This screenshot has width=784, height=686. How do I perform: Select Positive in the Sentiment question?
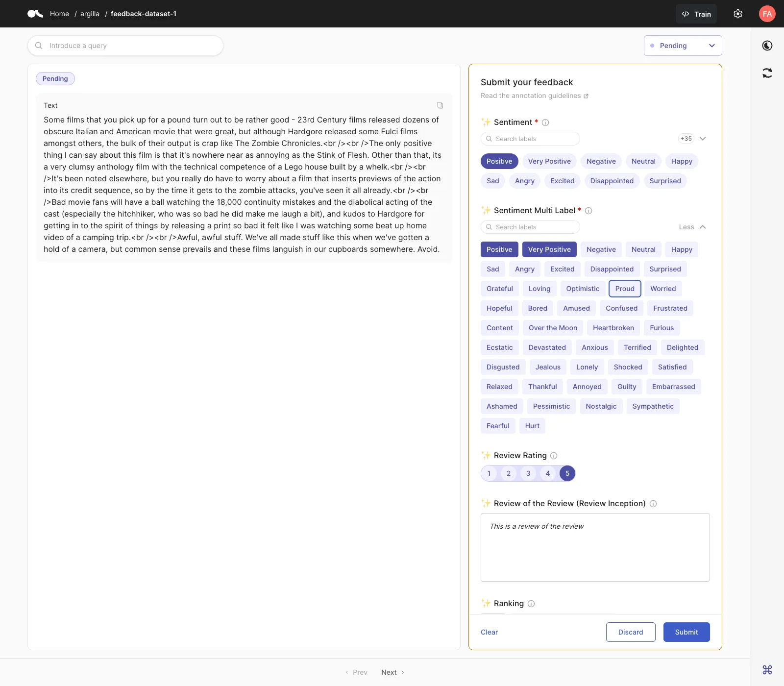click(499, 161)
